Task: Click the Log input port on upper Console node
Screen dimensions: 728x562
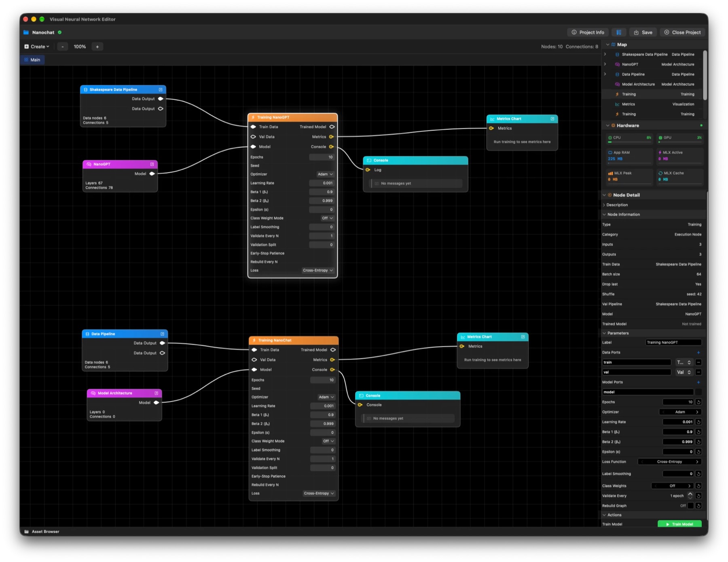Action: [x=368, y=170]
